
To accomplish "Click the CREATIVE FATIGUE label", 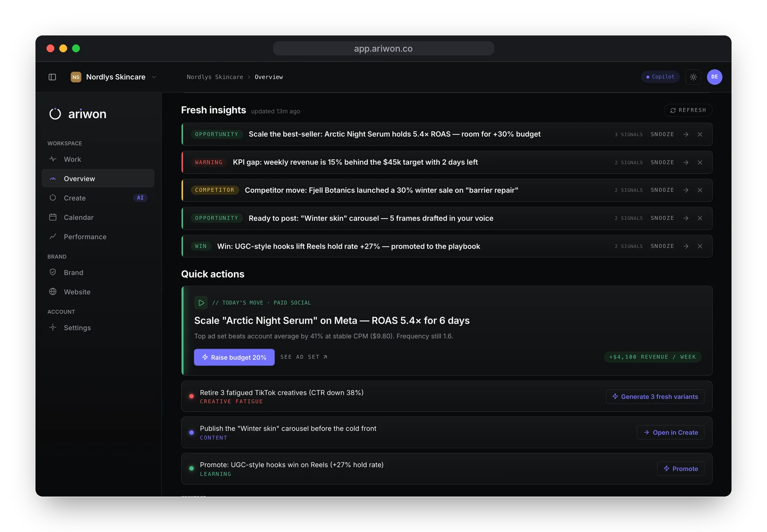I will click(x=231, y=402).
